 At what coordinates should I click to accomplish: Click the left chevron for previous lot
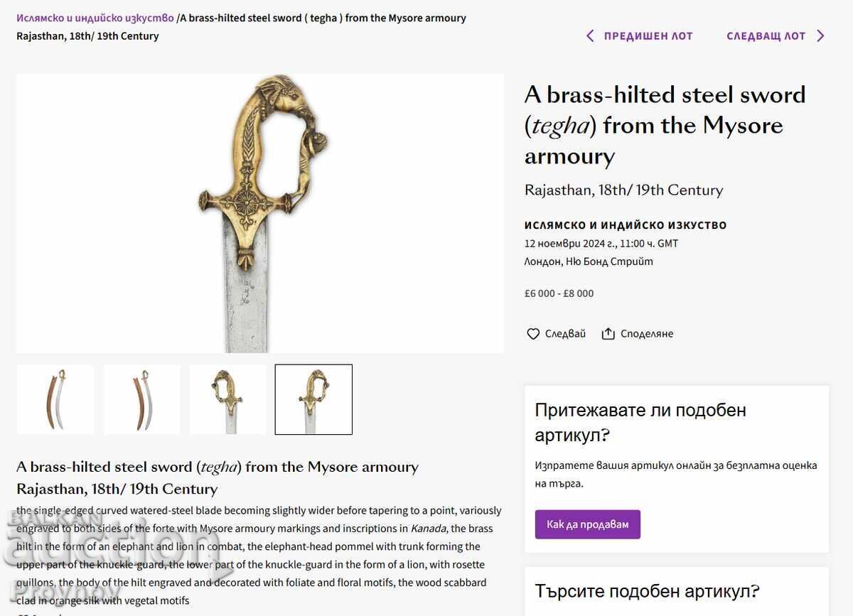[x=590, y=36]
